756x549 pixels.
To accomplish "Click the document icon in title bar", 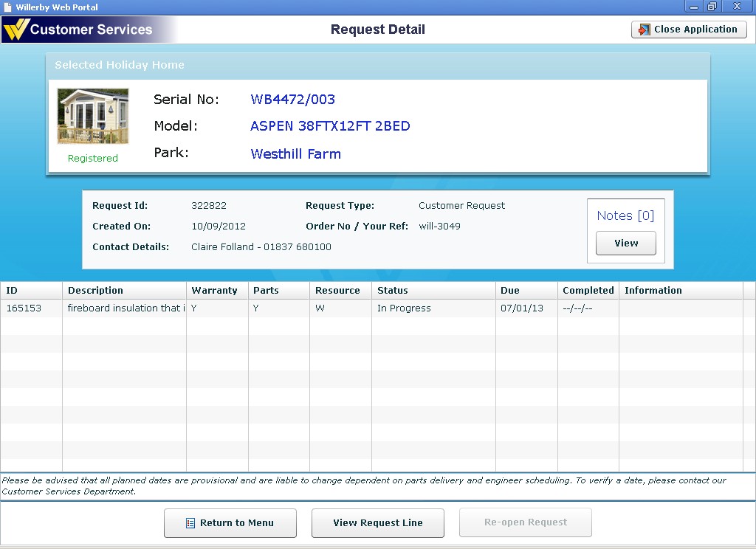I will point(8,7).
